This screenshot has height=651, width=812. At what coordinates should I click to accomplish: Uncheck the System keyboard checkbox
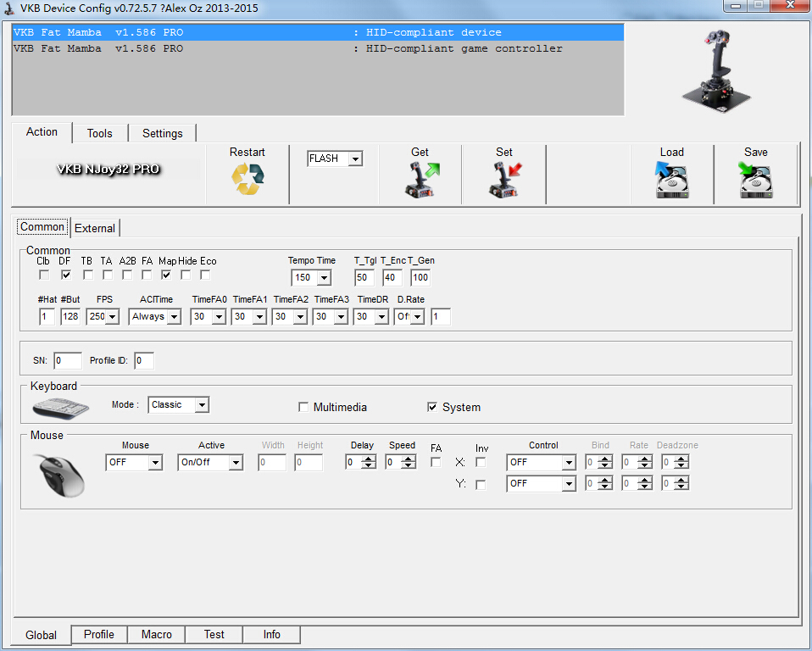[x=432, y=407]
